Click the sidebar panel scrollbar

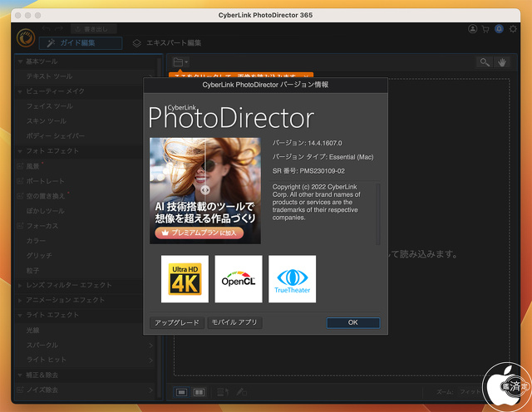pos(159,226)
